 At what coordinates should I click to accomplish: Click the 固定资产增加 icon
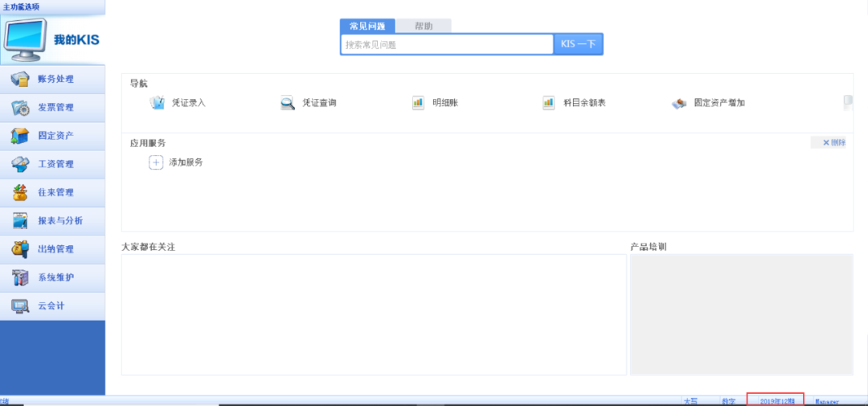click(x=679, y=104)
